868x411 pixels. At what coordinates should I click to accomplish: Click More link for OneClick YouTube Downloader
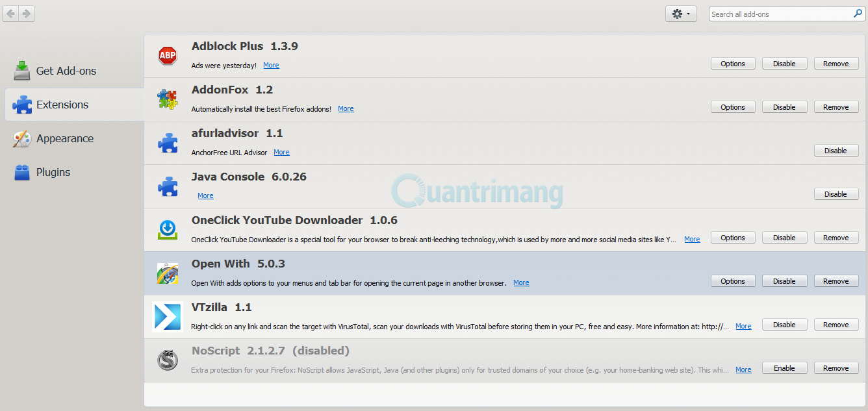point(692,239)
